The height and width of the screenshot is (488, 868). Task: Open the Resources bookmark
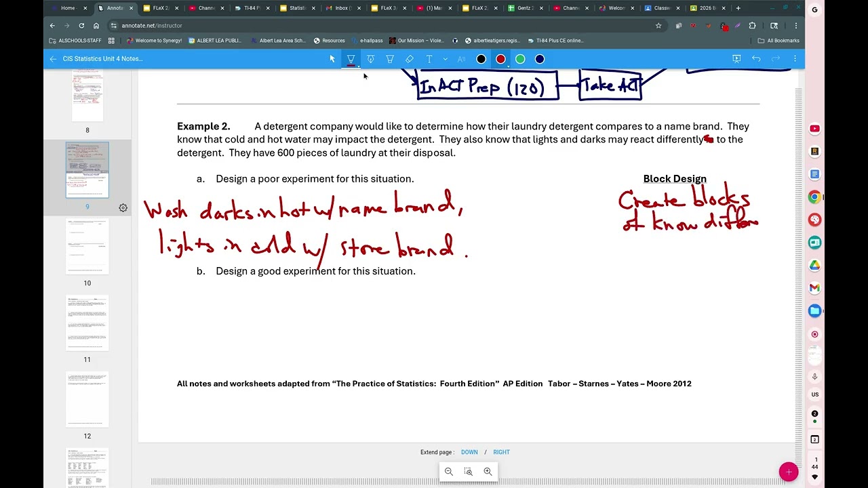pos(329,41)
